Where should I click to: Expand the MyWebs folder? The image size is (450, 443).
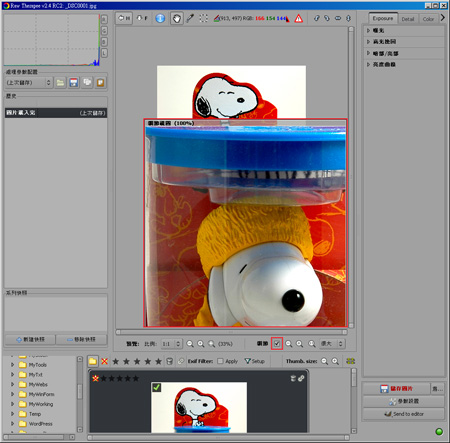point(13,384)
